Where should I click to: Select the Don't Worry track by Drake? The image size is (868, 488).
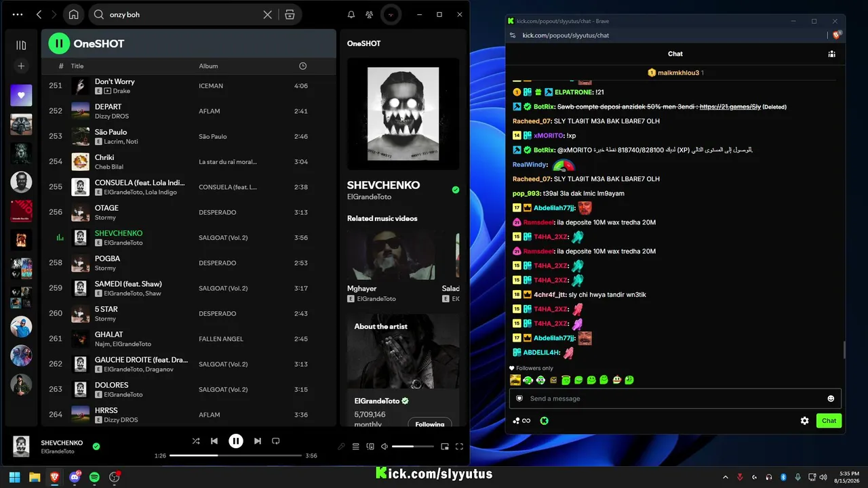(189, 86)
